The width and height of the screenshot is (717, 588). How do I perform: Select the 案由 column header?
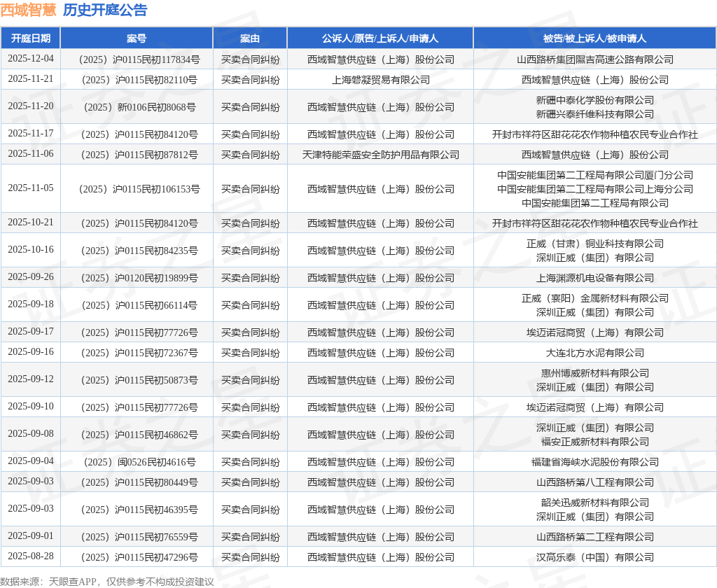250,38
